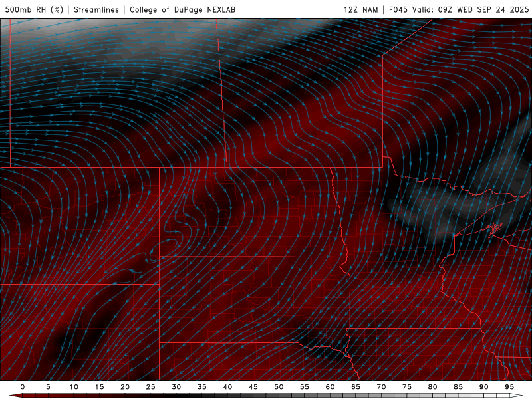
Task: Click the 'Streamlines' label in the header
Action: point(96,9)
